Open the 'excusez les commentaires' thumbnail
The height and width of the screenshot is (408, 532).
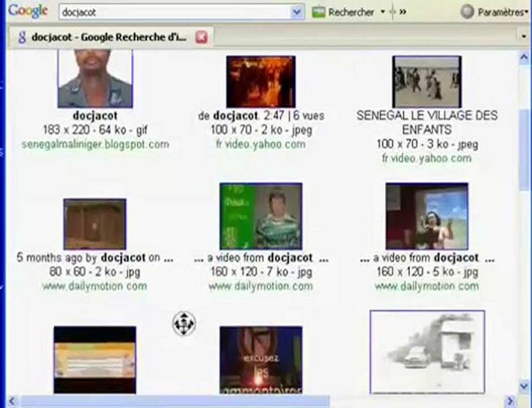click(x=261, y=360)
